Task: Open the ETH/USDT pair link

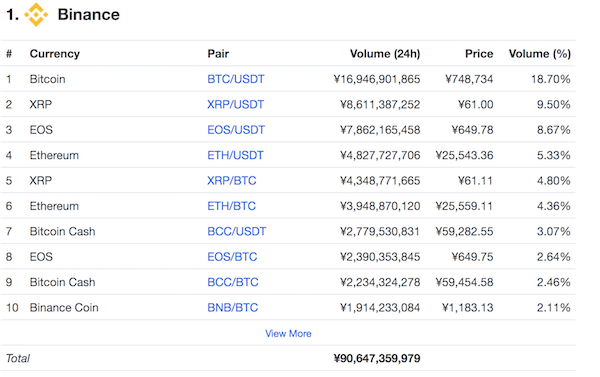Action: [235, 155]
